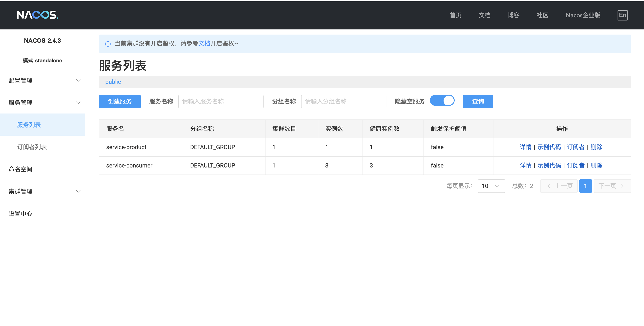
Task: Expand the 集群管理 menu chevron
Action: (x=78, y=191)
